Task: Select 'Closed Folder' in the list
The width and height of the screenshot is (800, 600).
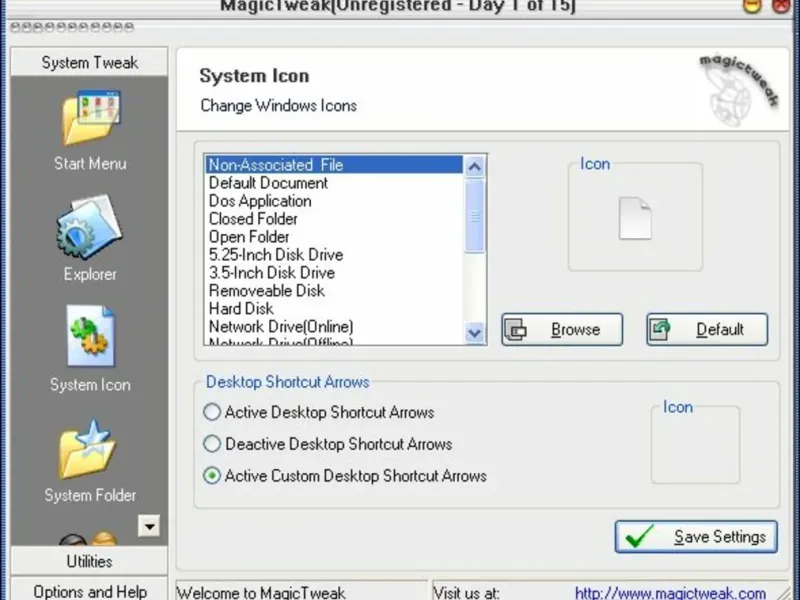Action: pos(334,218)
